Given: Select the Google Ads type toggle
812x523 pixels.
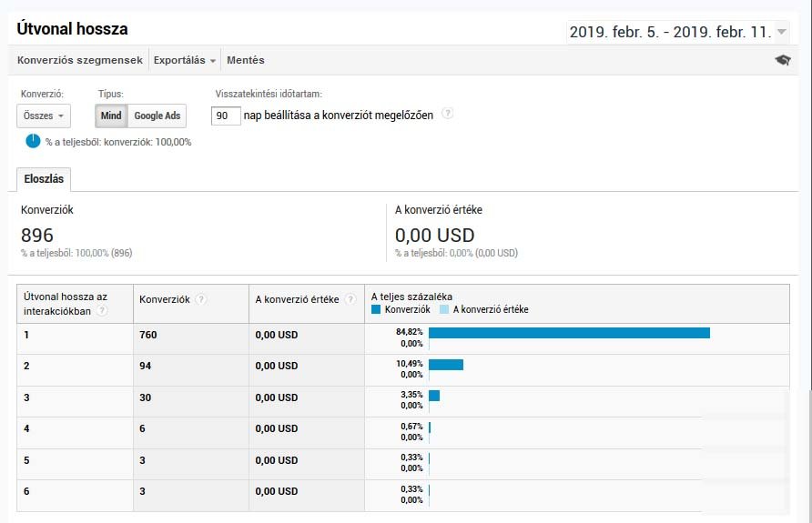Looking at the screenshot, I should [x=157, y=116].
